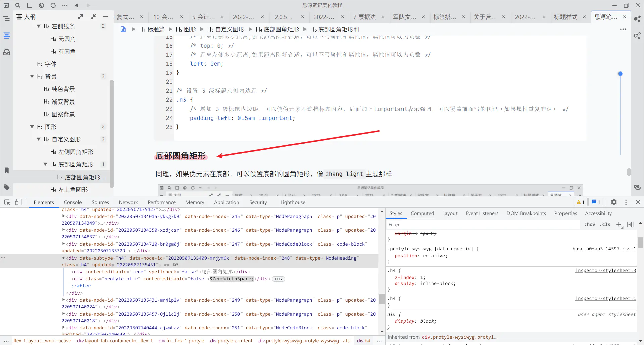Toggle .cls class editor
The image size is (644, 345).
(605, 225)
